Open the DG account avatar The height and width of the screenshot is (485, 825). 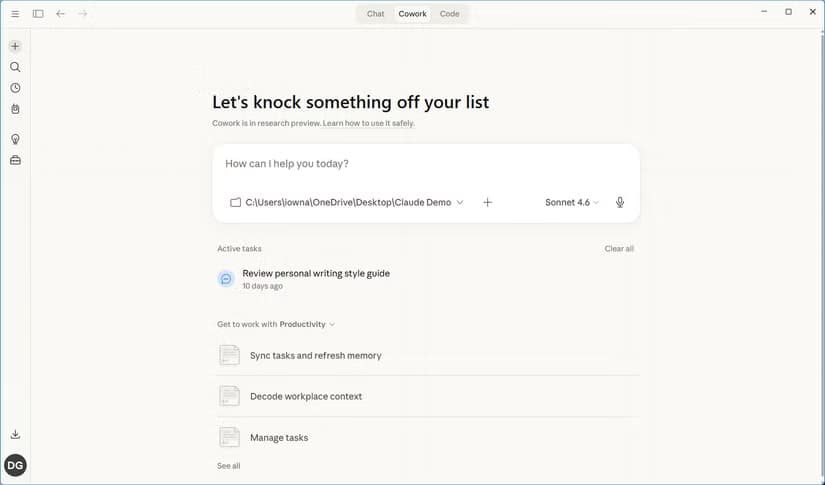coord(15,465)
